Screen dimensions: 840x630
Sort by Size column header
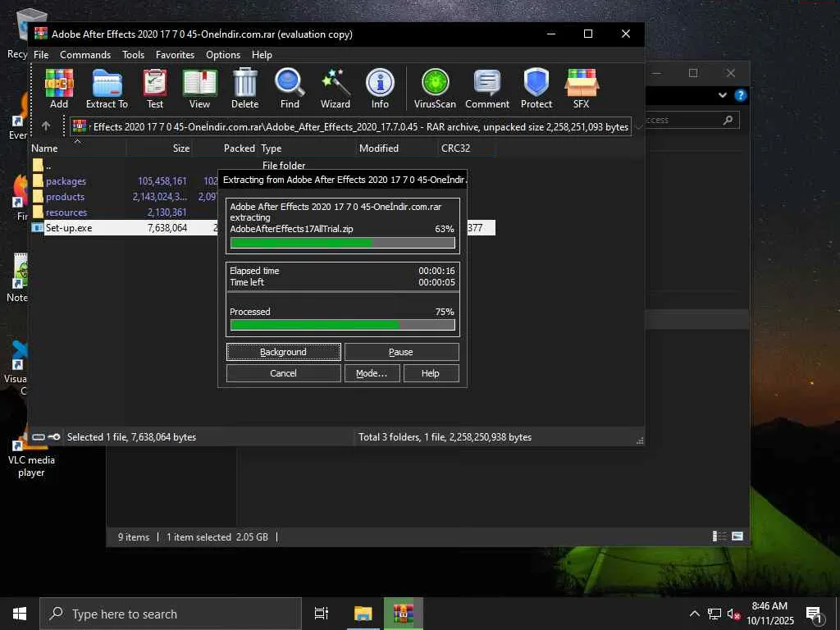158,148
